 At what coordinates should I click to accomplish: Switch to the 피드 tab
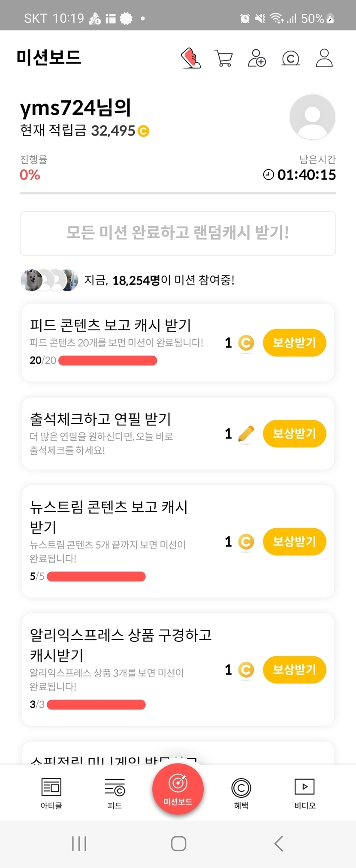point(115,793)
